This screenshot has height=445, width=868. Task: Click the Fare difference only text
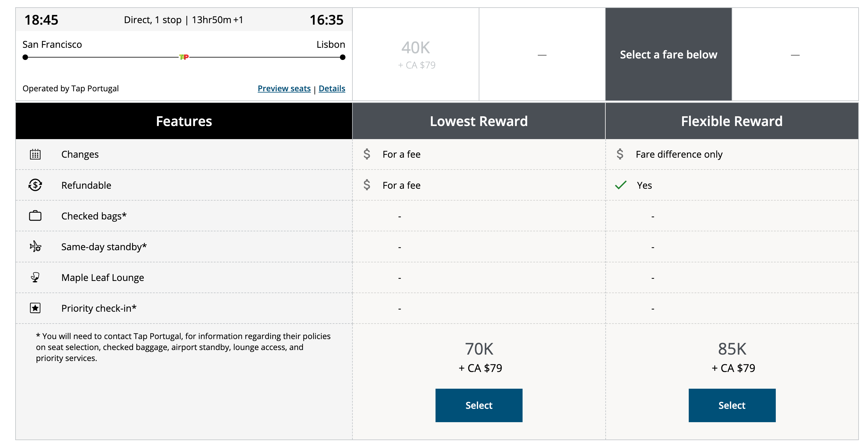pyautogui.click(x=679, y=154)
